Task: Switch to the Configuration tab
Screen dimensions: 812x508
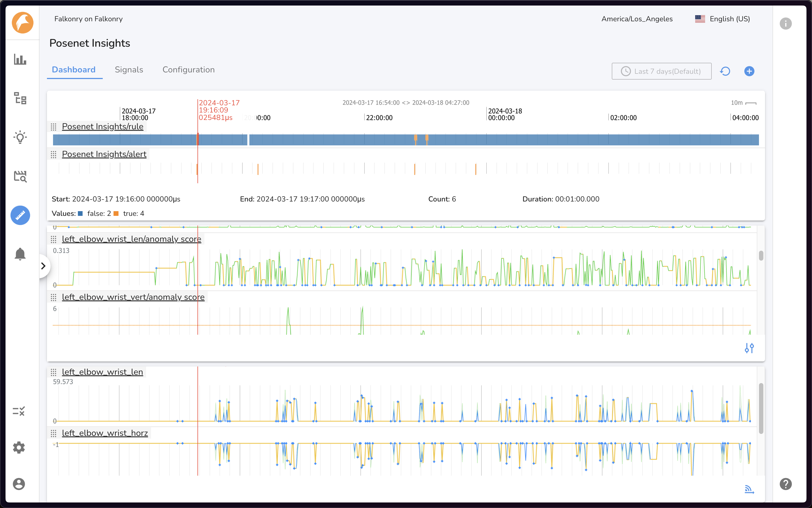Action: (188, 70)
